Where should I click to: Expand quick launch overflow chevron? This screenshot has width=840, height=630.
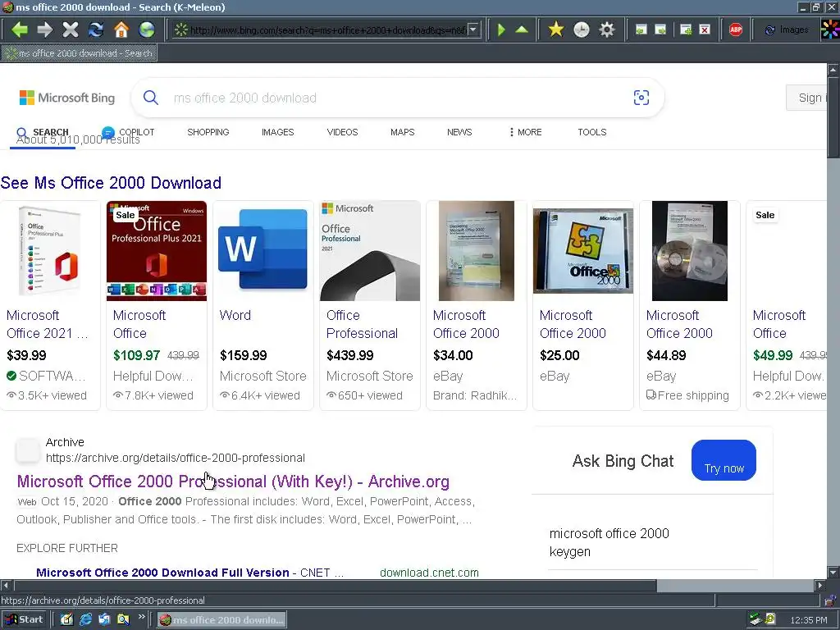141,617
